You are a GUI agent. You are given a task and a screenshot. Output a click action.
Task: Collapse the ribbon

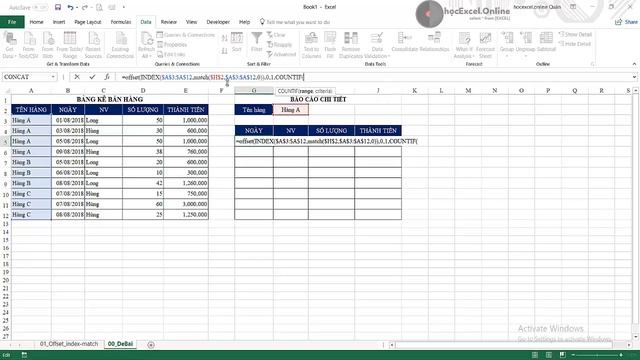point(634,64)
